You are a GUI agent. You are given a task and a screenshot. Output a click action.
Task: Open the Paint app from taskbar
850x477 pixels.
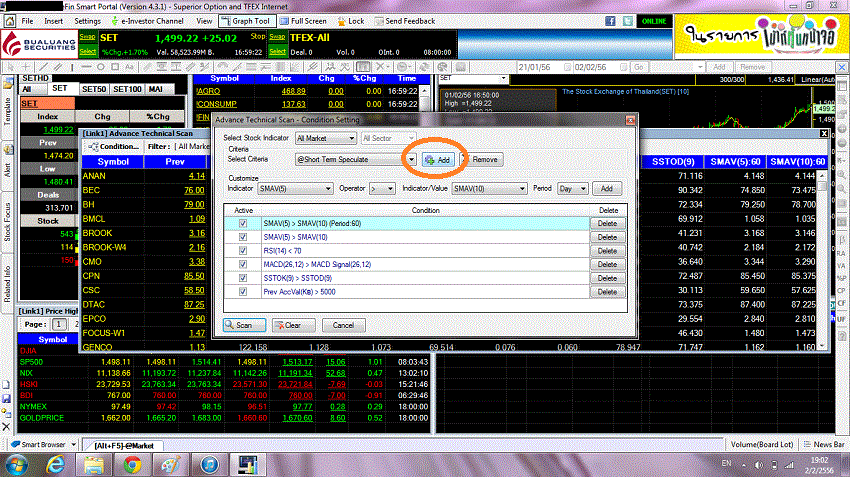tap(171, 465)
